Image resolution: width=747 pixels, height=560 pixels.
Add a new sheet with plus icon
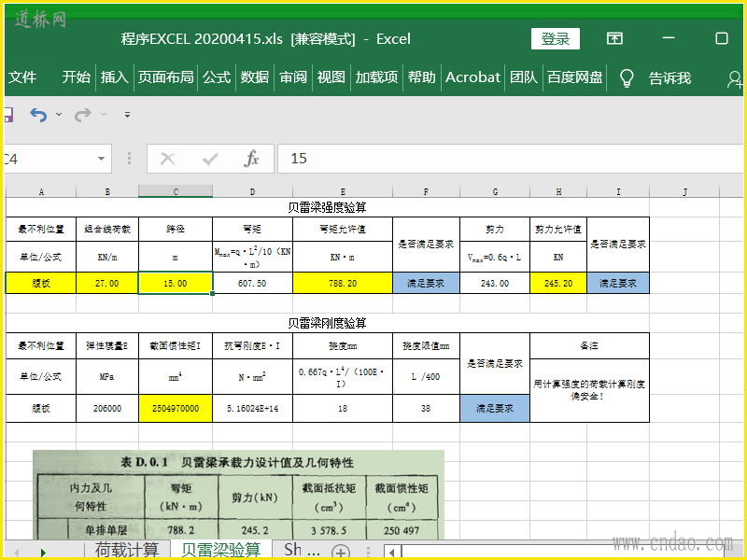340,552
